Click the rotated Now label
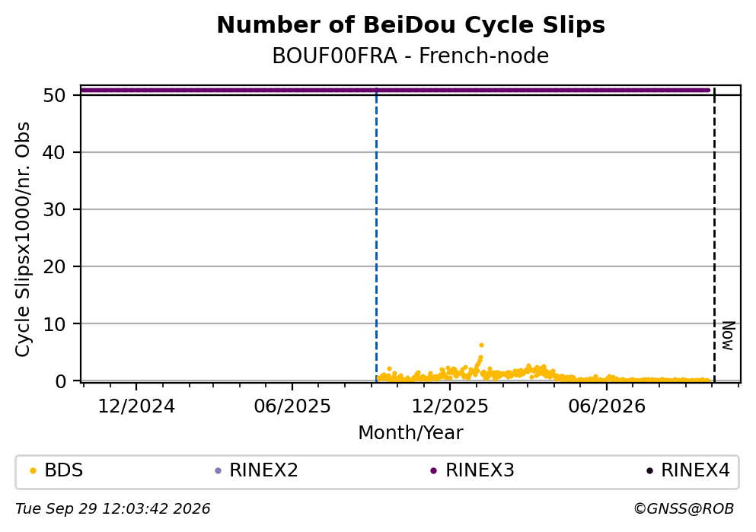756x532 pixels. pyautogui.click(x=728, y=336)
